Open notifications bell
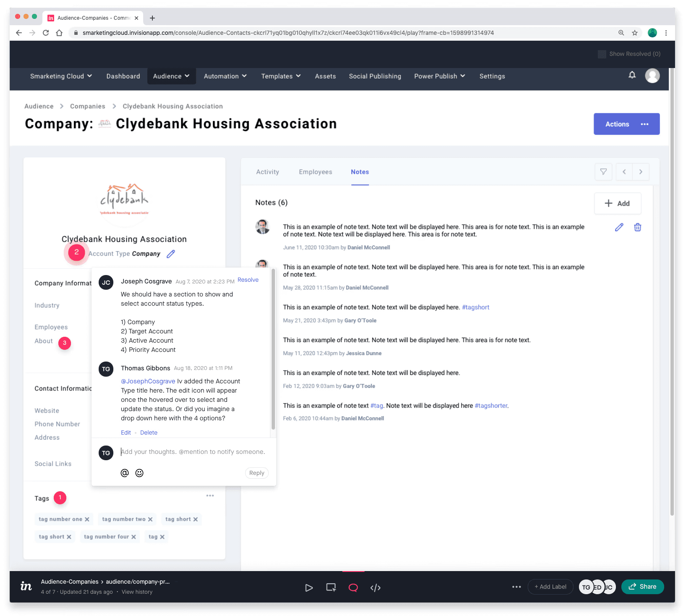The image size is (686, 616). pyautogui.click(x=632, y=75)
